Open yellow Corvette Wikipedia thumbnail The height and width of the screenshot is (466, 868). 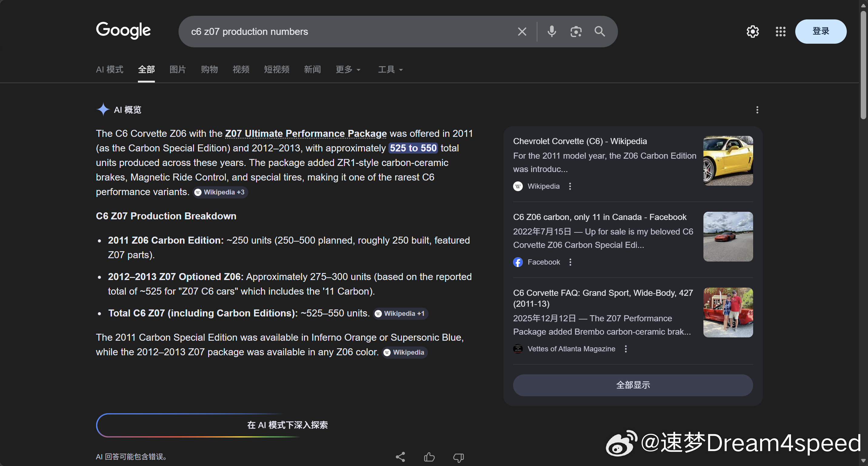pyautogui.click(x=728, y=161)
